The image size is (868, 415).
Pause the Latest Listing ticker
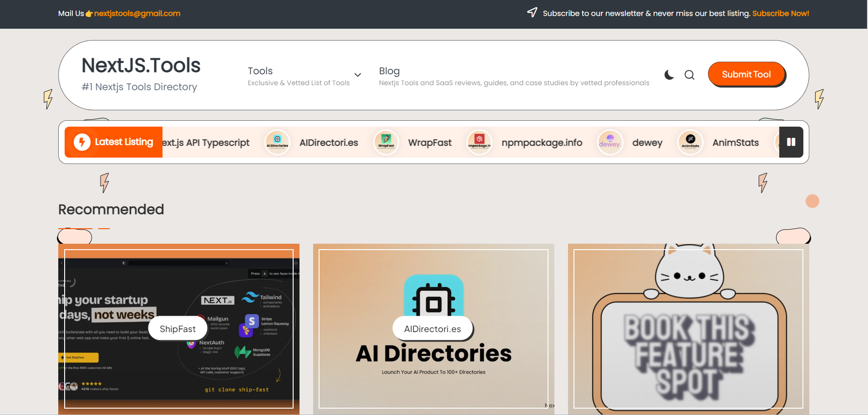tap(791, 142)
